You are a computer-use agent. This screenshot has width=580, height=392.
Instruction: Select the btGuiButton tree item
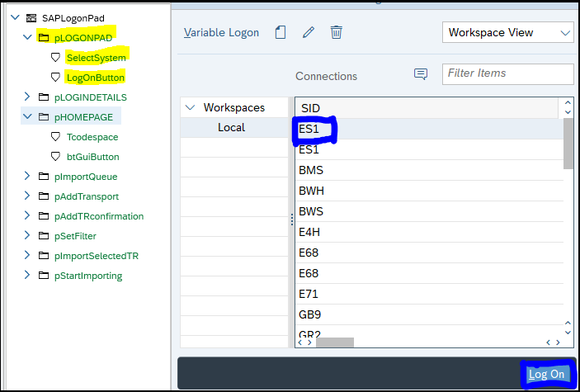click(x=93, y=157)
